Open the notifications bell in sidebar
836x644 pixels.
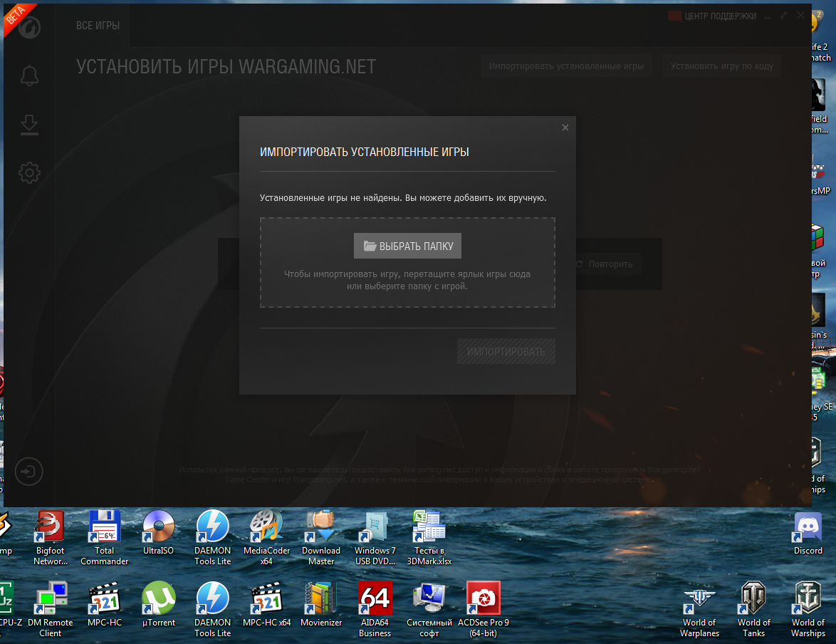click(x=29, y=76)
